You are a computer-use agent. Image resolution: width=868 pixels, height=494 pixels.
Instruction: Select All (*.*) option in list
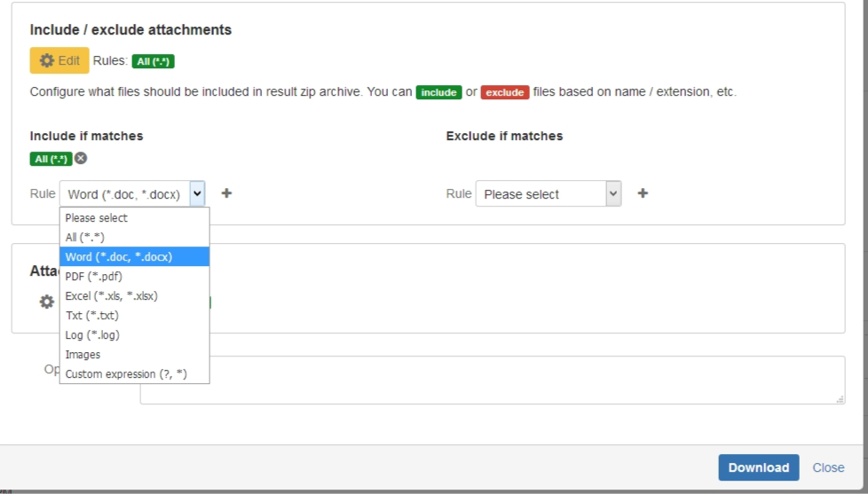tap(85, 238)
